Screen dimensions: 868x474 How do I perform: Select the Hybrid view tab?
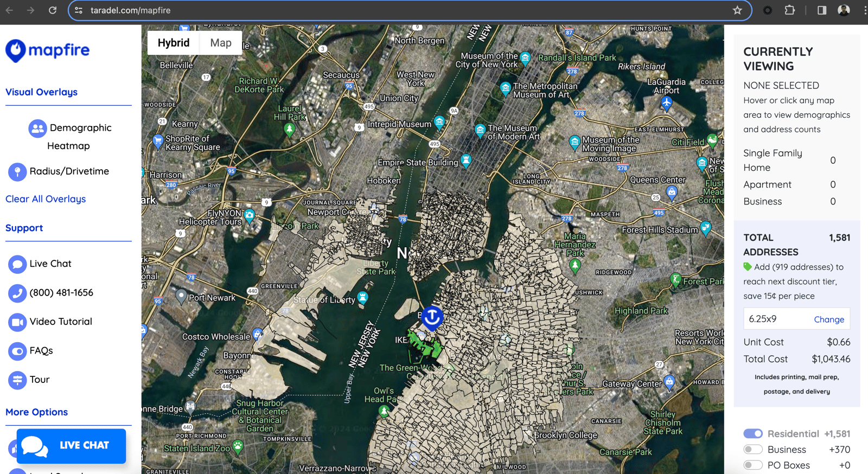(x=174, y=43)
